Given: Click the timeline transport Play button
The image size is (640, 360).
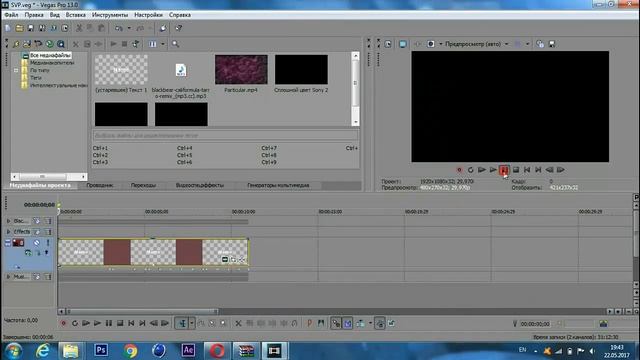Looking at the screenshot, I should (97, 323).
